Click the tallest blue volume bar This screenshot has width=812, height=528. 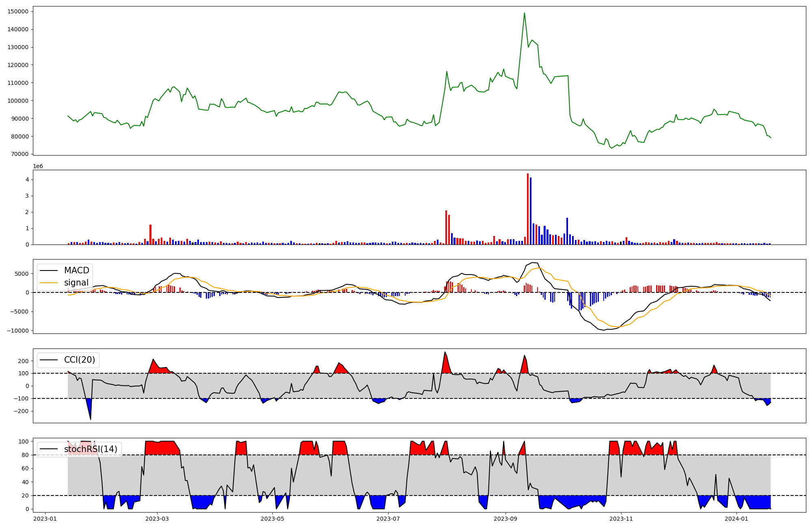[531, 211]
